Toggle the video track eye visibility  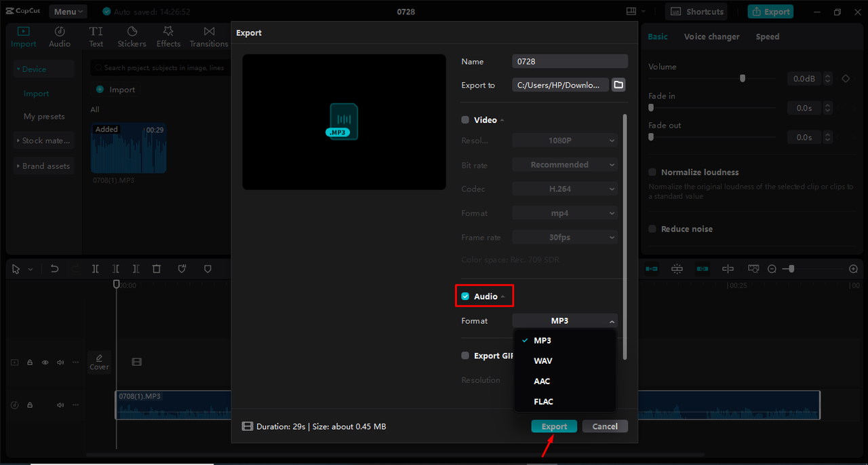point(45,362)
